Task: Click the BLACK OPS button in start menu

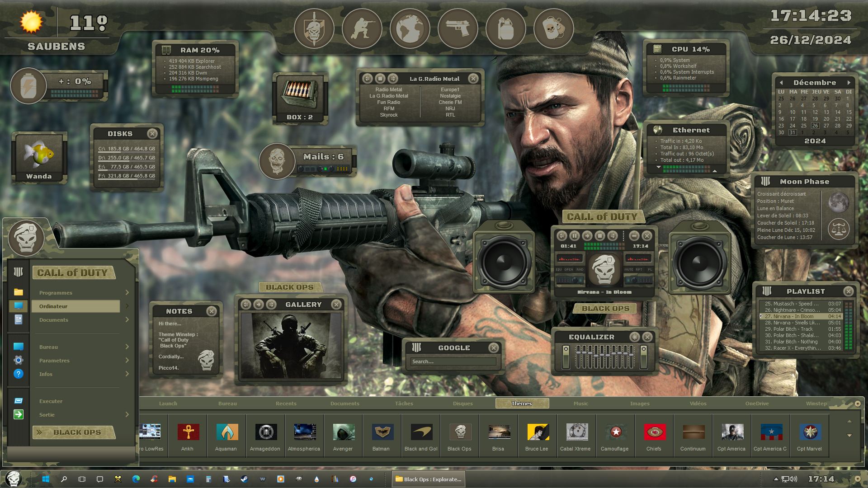Action: coord(74,432)
